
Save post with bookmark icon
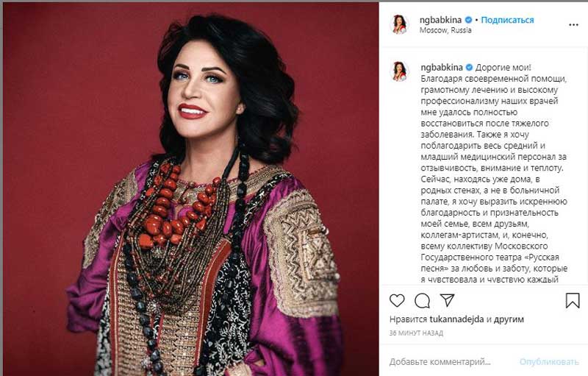click(x=573, y=300)
